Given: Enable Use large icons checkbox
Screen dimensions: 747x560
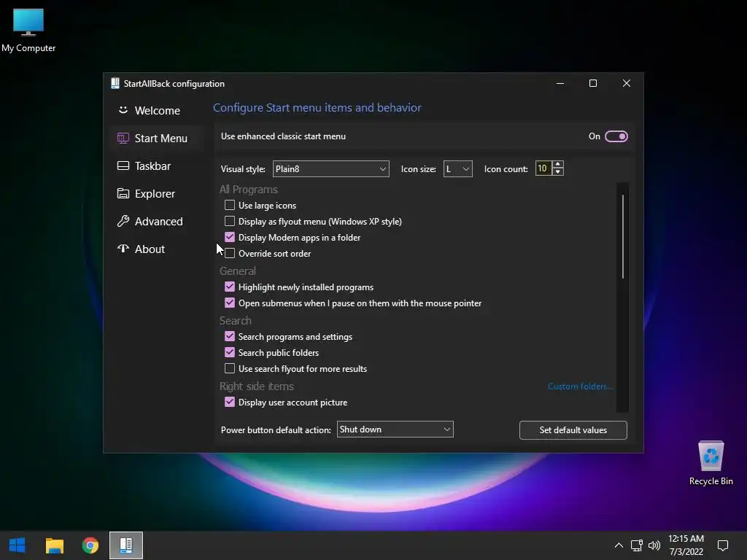Looking at the screenshot, I should (230, 205).
